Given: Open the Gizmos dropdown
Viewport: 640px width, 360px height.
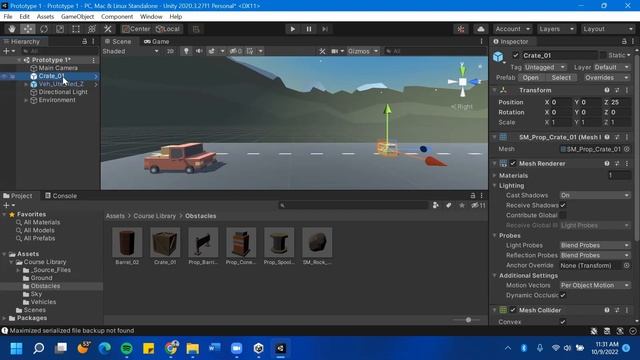Looking at the screenshot, I should 363,51.
